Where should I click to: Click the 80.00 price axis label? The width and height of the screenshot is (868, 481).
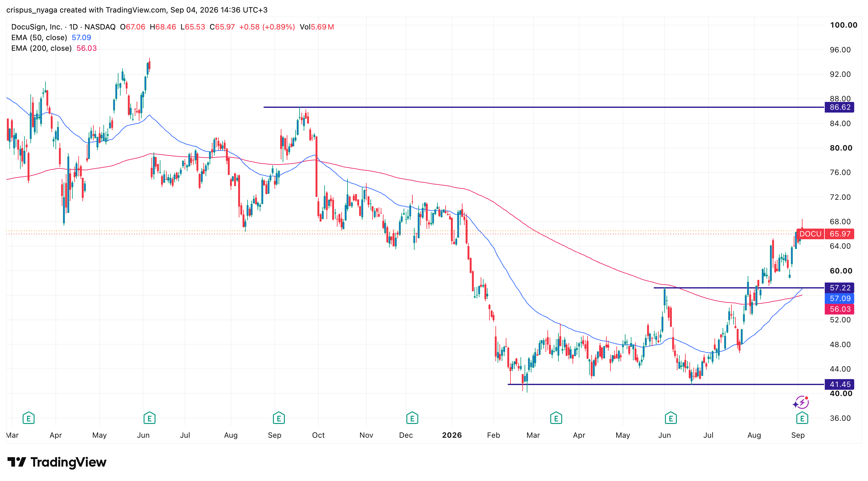pyautogui.click(x=841, y=148)
